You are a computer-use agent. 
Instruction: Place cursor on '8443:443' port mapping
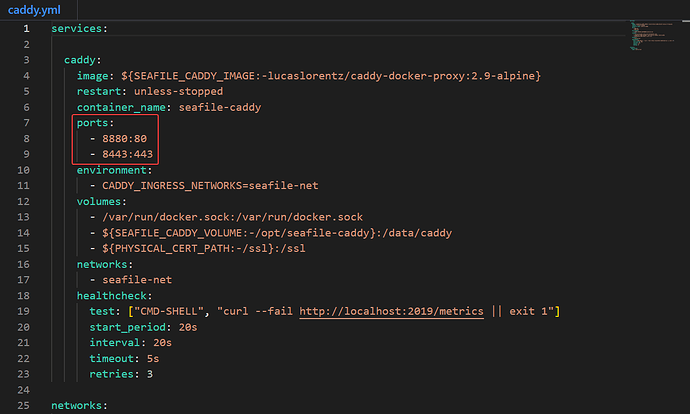pyautogui.click(x=128, y=154)
